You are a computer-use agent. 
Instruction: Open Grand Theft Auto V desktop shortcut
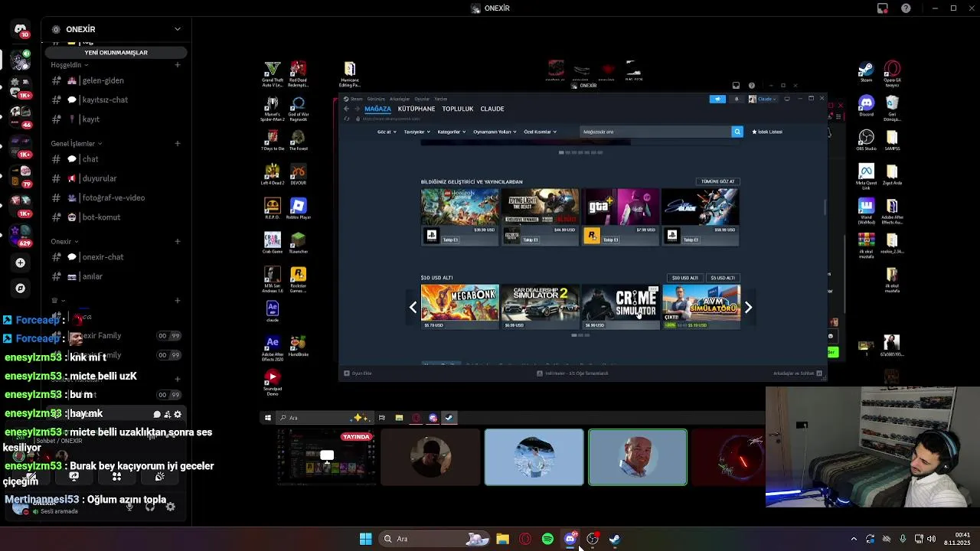coord(273,74)
